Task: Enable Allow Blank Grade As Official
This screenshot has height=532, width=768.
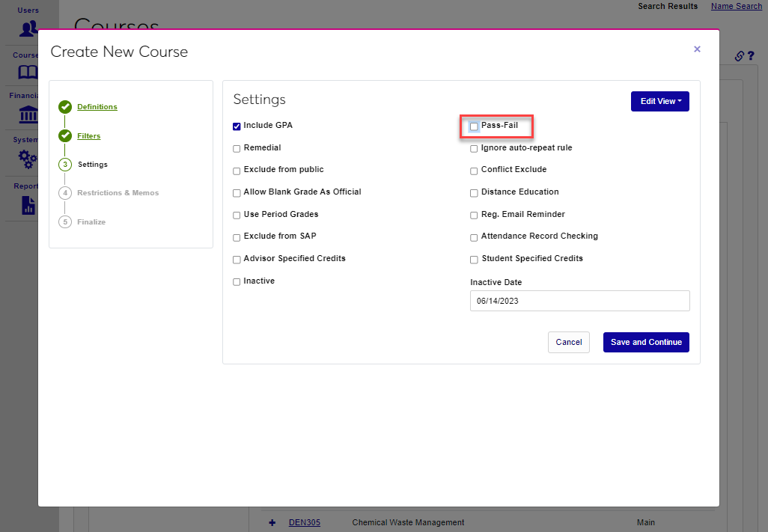Action: 237,193
